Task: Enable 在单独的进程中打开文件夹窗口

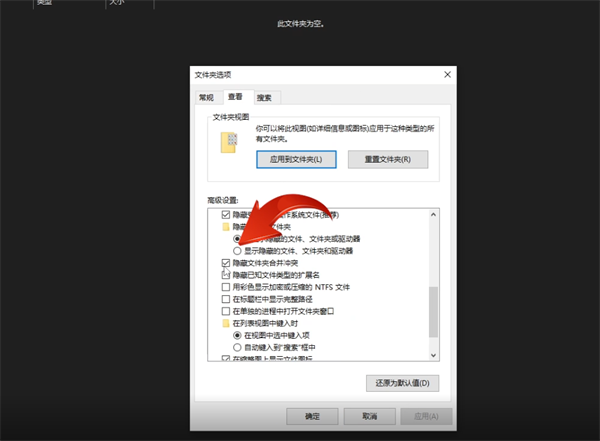Action: coord(225,311)
